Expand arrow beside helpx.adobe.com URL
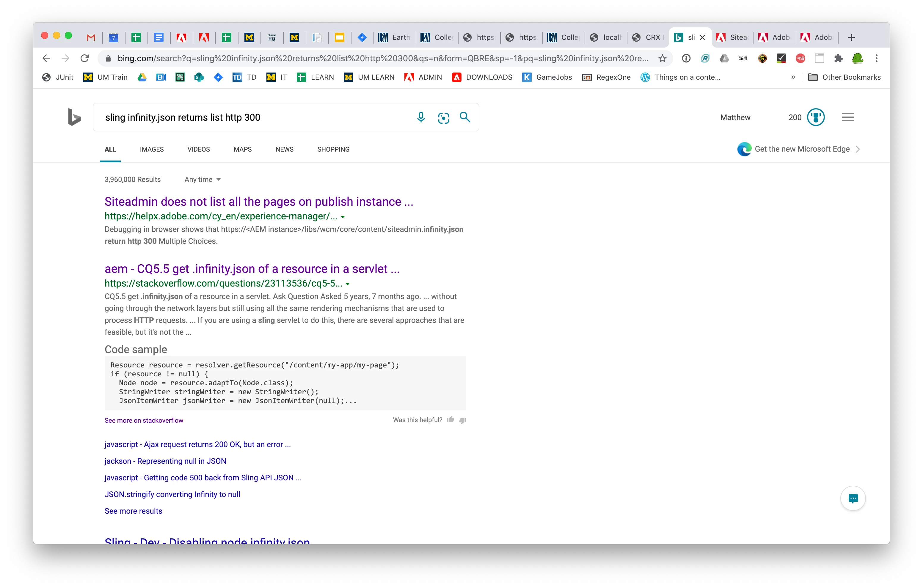The width and height of the screenshot is (923, 588). point(343,217)
